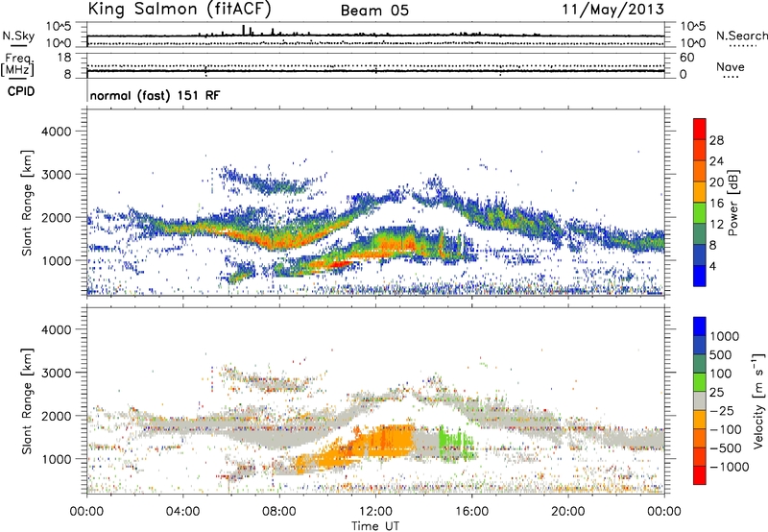768x532 pixels.
Task: Select the "-1000" velocity colorbar label
Action: click(x=729, y=467)
